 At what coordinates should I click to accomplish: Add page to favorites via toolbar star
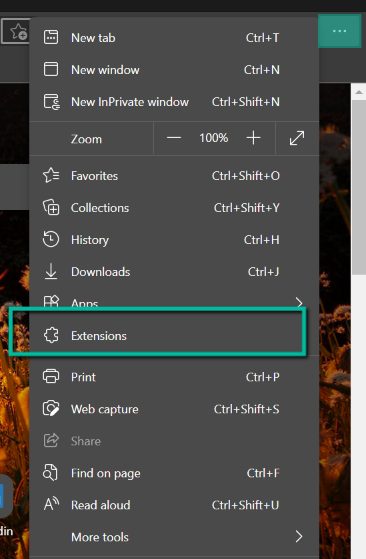click(x=17, y=31)
